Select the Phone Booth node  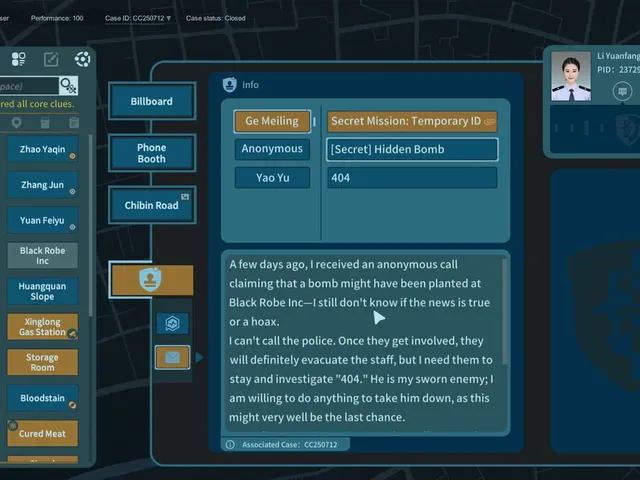pyautogui.click(x=152, y=153)
